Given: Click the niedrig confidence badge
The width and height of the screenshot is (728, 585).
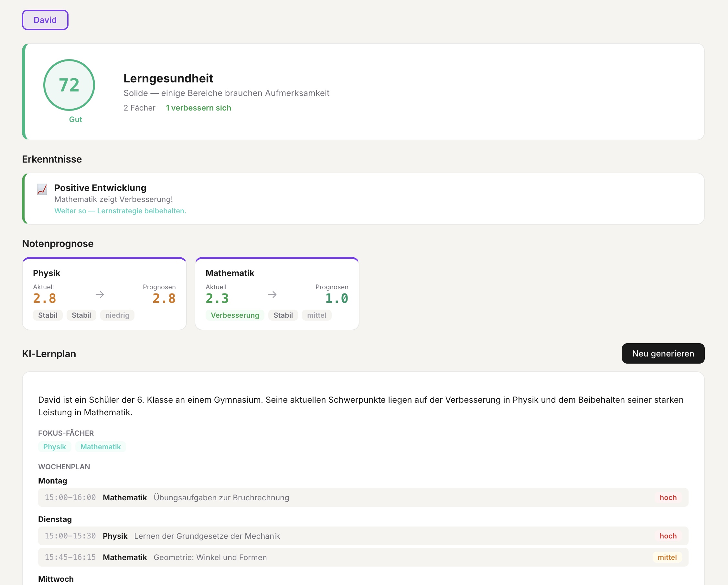Looking at the screenshot, I should point(117,315).
